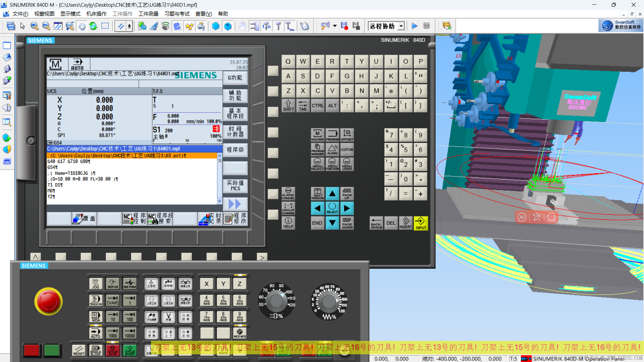This screenshot has height=362, width=644.
Task: Click the G功能 softkey
Action: pyautogui.click(x=235, y=77)
